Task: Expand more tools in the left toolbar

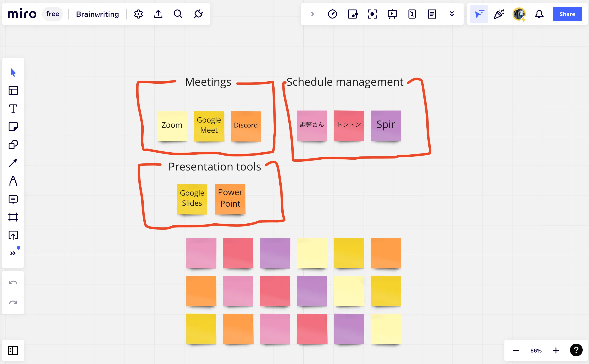Action: tap(13, 253)
